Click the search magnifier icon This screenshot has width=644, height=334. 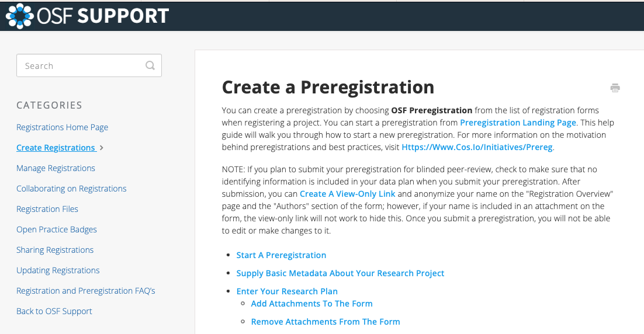point(150,65)
